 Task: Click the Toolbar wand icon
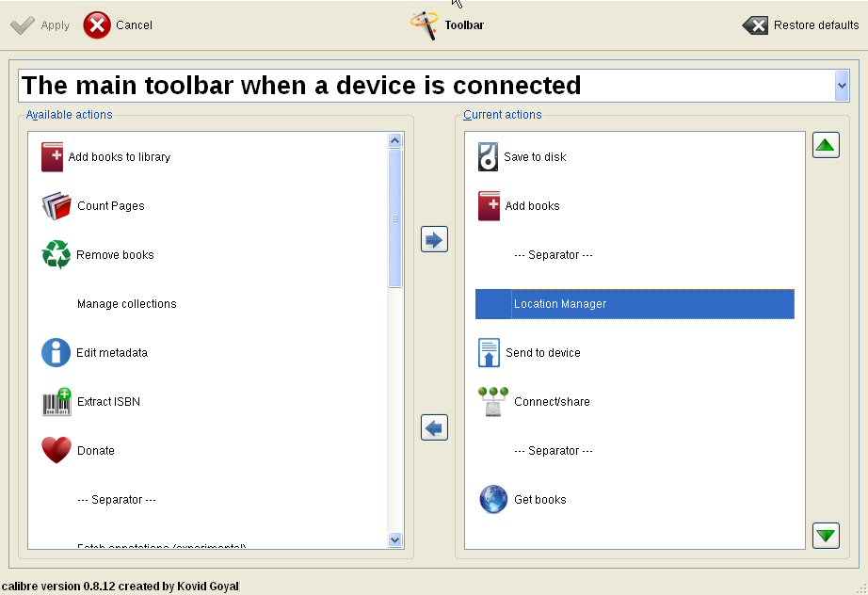[424, 25]
